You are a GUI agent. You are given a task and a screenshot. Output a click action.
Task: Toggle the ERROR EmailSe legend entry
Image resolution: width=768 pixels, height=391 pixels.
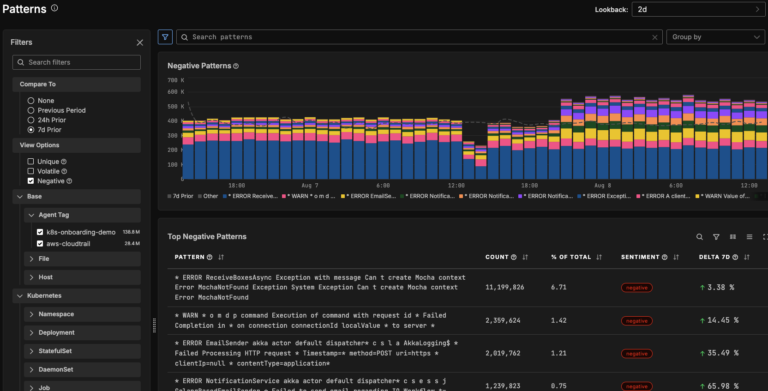pos(368,196)
